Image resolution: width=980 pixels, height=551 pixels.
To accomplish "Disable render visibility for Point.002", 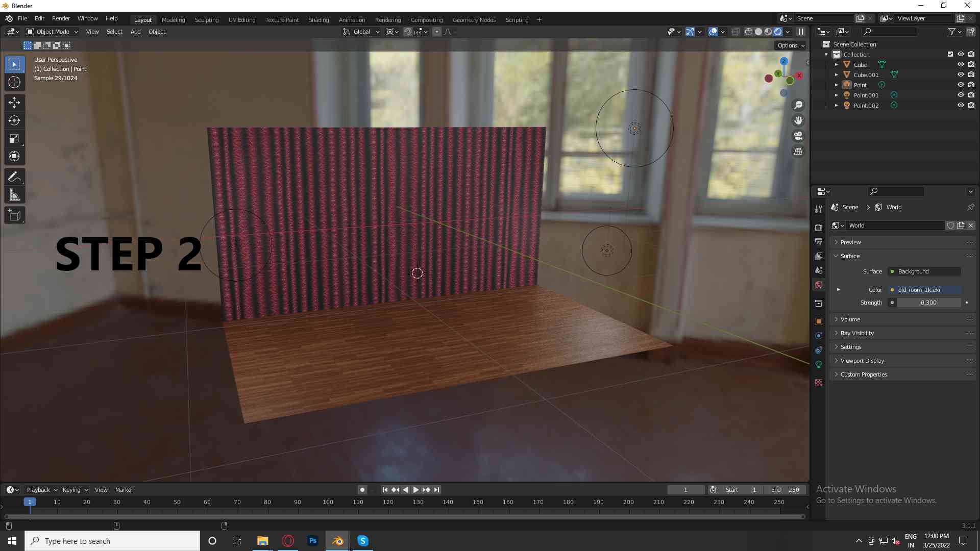I will tap(972, 105).
